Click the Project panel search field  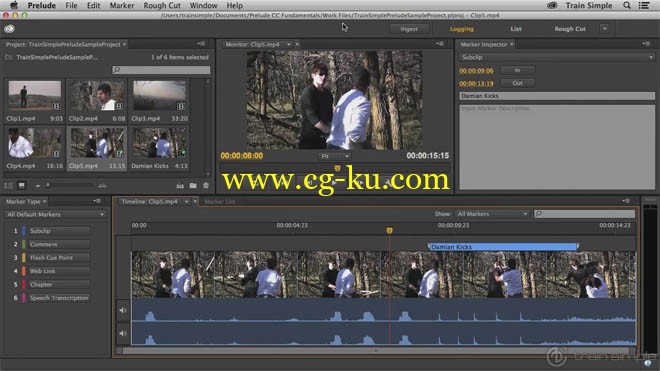pos(161,70)
